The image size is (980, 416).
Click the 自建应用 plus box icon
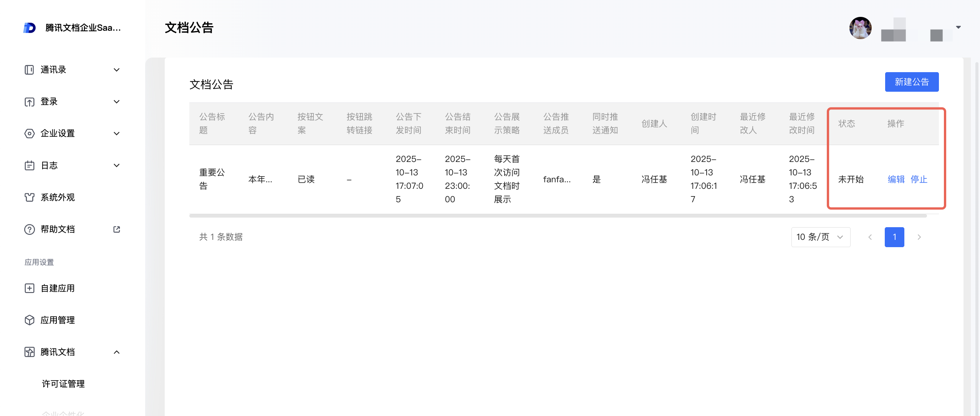coord(29,288)
